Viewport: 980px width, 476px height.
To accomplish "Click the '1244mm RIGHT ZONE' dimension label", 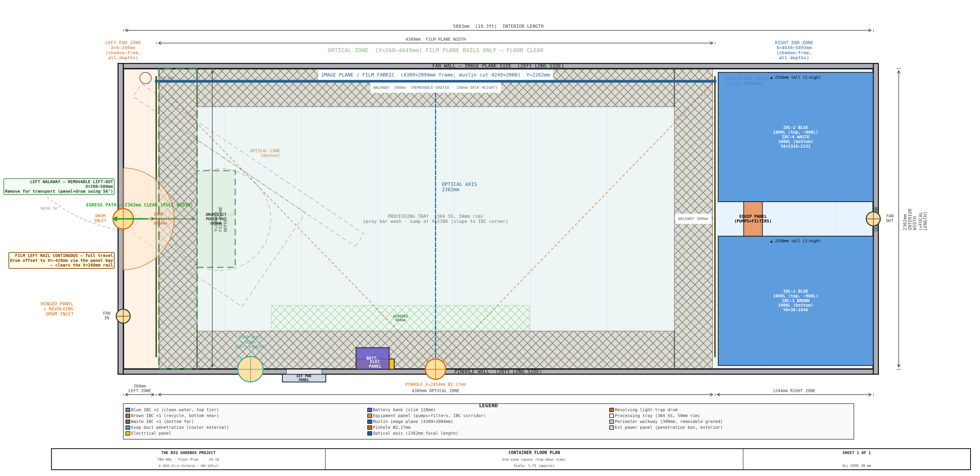I will coord(794,391).
